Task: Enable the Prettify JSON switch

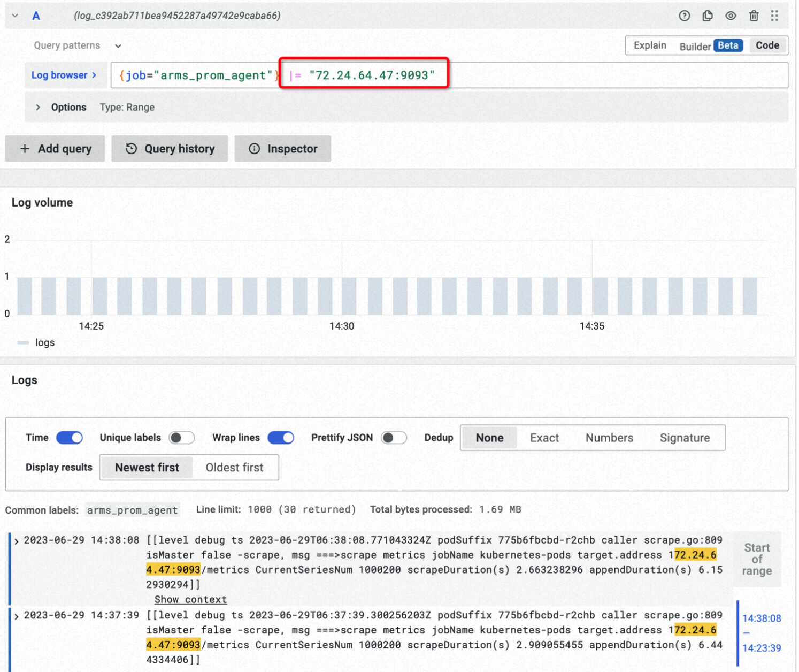Action: coord(394,438)
